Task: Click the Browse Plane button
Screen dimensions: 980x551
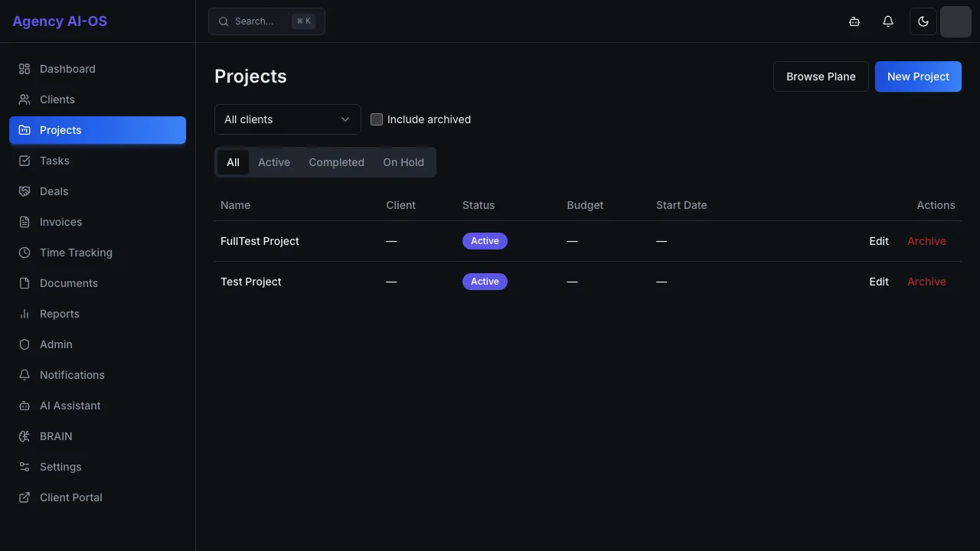Action: [821, 77]
